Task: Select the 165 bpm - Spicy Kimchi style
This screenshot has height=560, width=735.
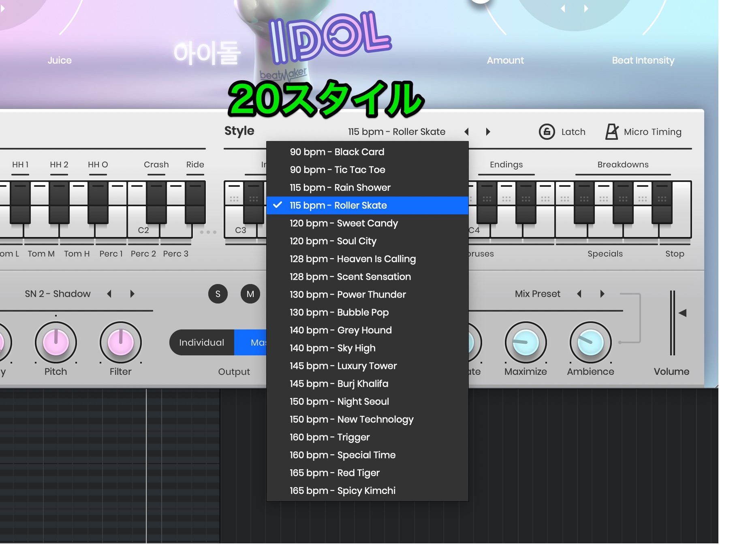Action: click(x=342, y=490)
